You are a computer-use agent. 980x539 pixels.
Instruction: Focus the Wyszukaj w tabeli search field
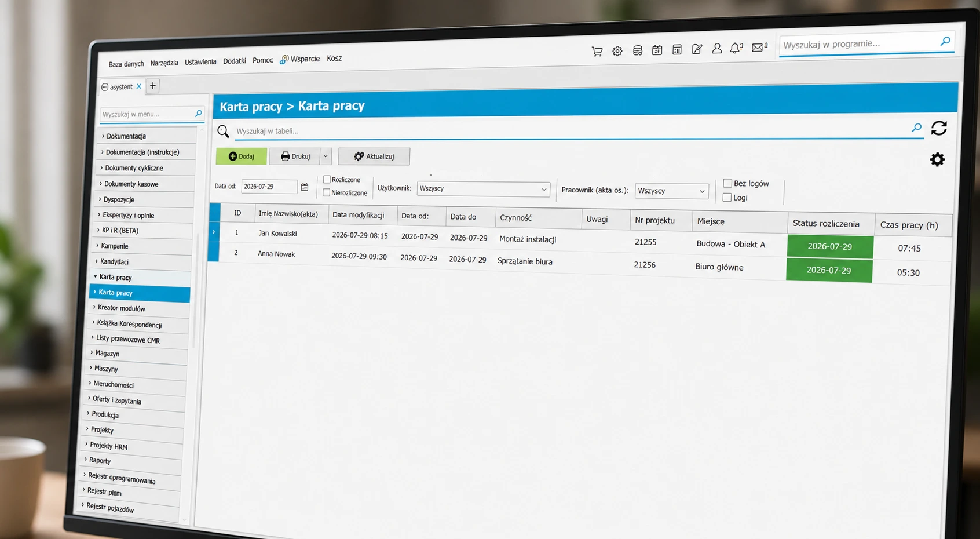(x=571, y=130)
